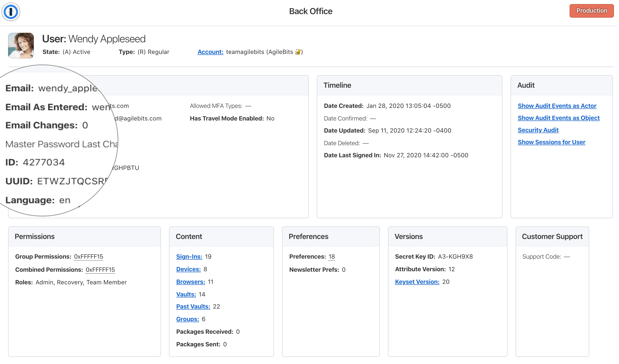This screenshot has height=364, width=619.
Task: Click the Back Office page title
Action: [311, 11]
